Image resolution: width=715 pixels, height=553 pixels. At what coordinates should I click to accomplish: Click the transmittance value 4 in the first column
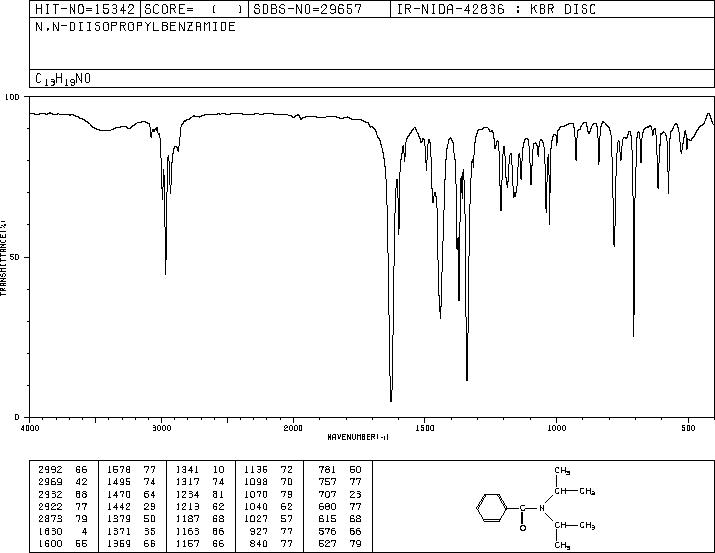point(84,531)
